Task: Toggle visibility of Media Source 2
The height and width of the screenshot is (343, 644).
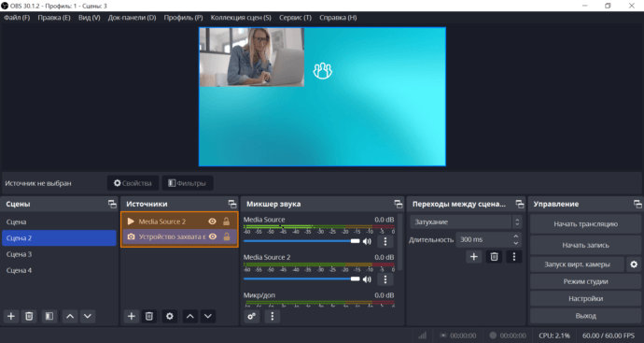Action: [213, 222]
